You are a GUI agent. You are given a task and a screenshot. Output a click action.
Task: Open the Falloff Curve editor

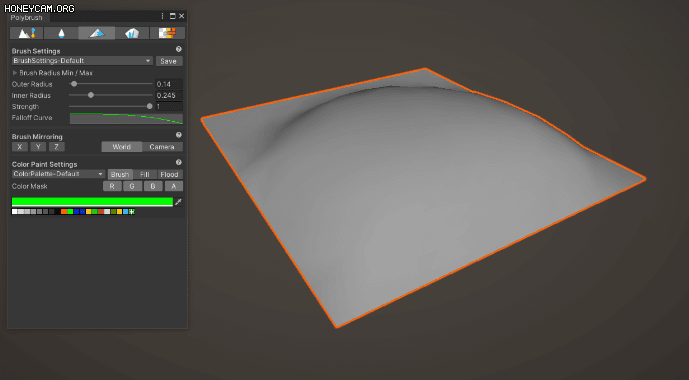127,118
